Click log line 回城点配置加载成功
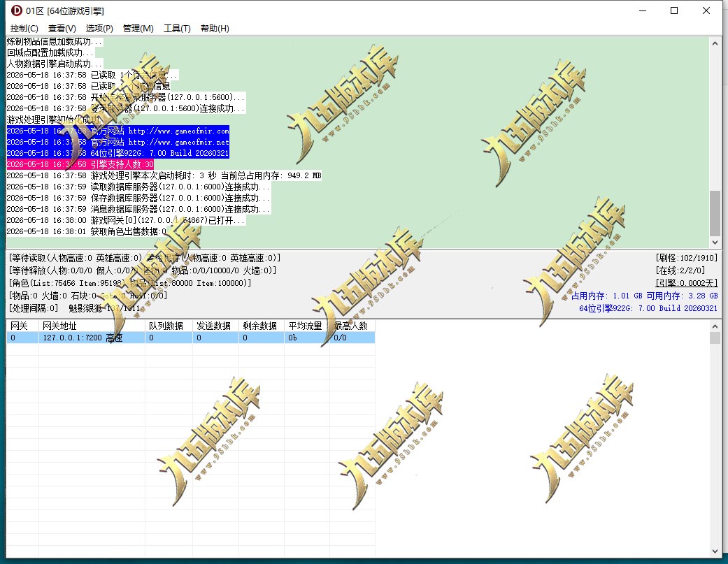The width and height of the screenshot is (728, 564). pyautogui.click(x=50, y=52)
